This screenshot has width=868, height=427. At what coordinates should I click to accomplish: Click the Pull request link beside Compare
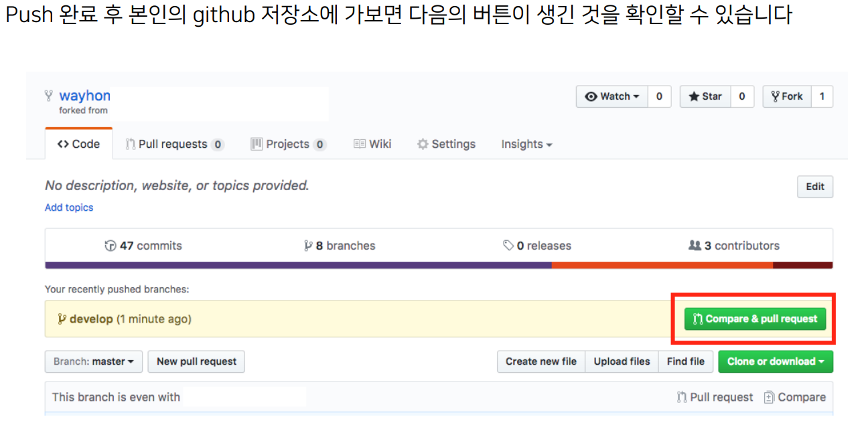(715, 397)
